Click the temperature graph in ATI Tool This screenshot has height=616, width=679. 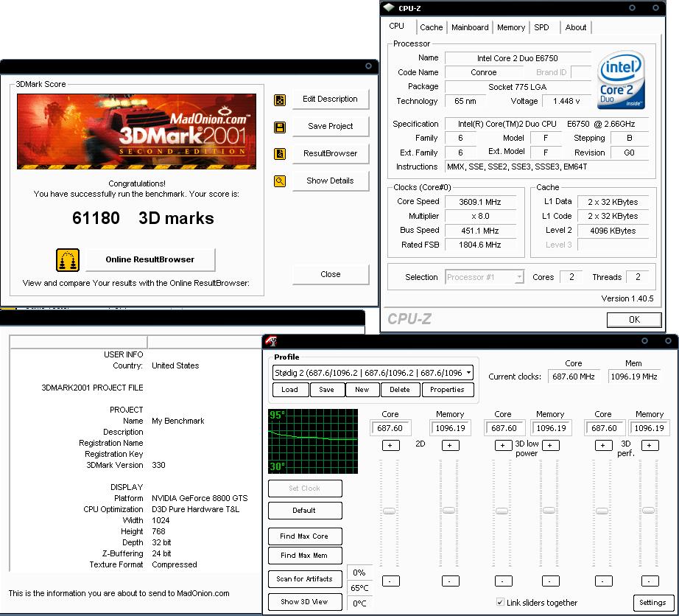point(313,441)
